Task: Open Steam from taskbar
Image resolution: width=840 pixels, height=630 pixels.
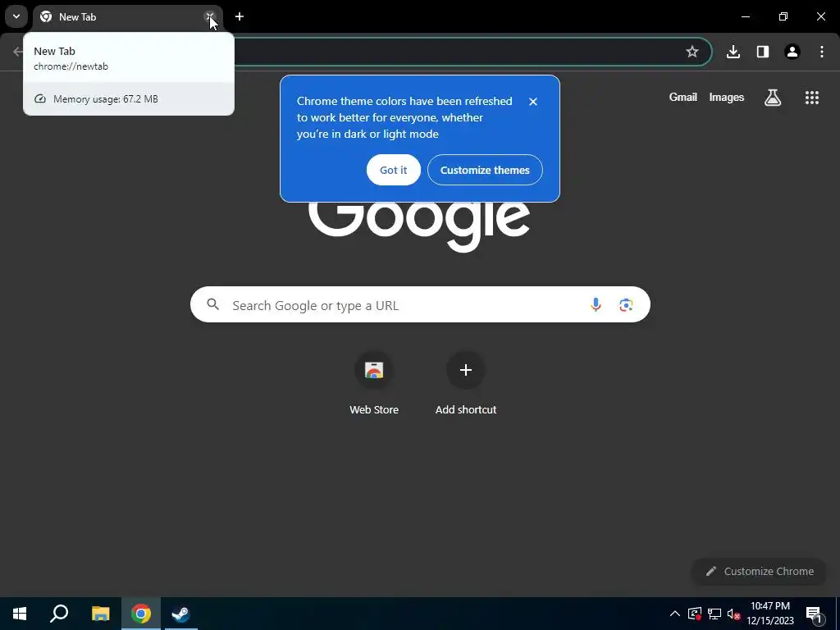Action: tap(181, 614)
